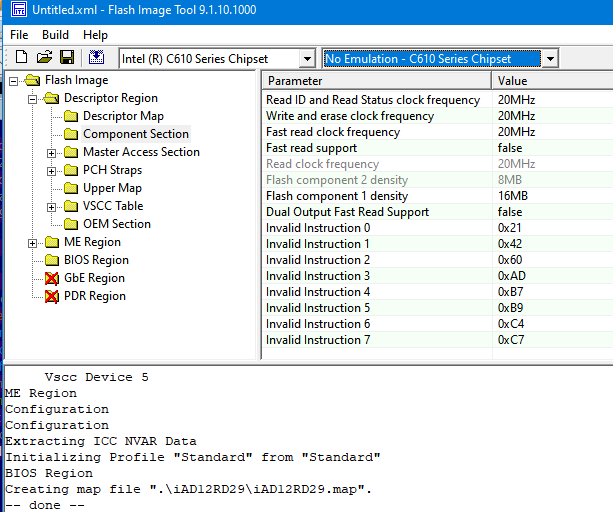613x512 pixels.
Task: Select Flash component 1 density parameter
Action: pyautogui.click(x=337, y=196)
